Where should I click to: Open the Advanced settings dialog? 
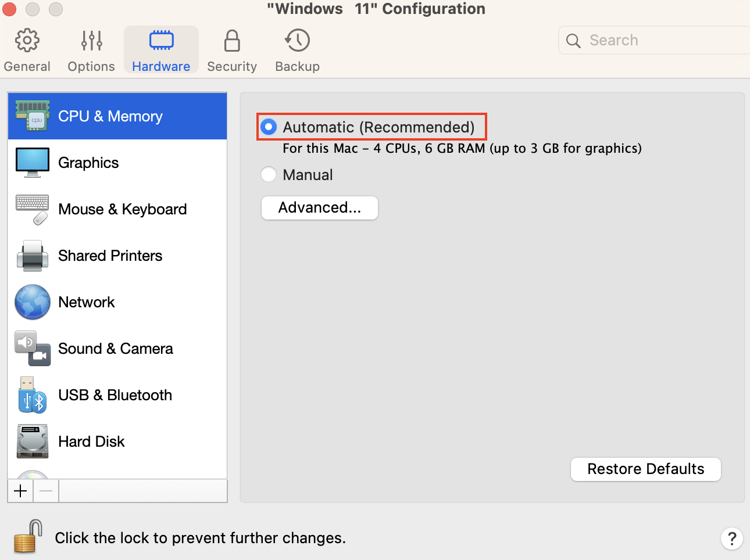pos(319,207)
